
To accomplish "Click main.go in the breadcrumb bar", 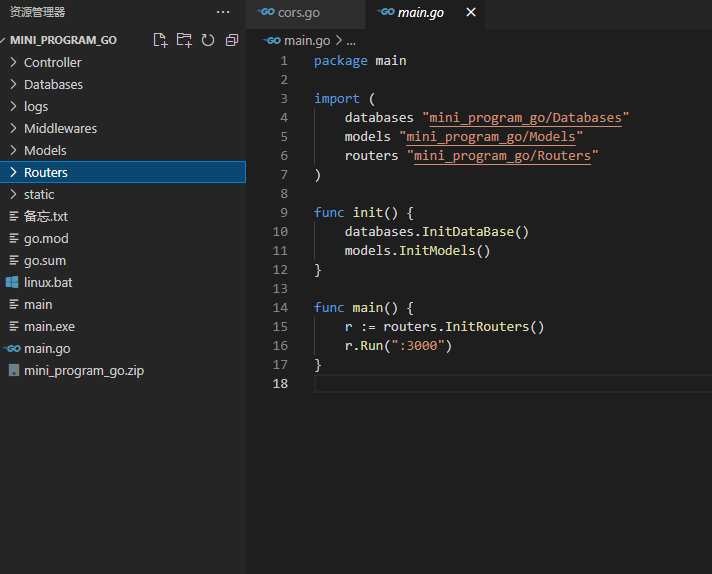I will point(306,41).
